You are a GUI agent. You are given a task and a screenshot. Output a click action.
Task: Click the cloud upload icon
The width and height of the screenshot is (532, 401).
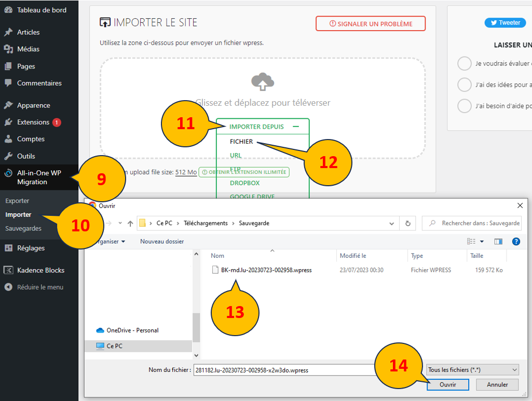click(x=263, y=81)
